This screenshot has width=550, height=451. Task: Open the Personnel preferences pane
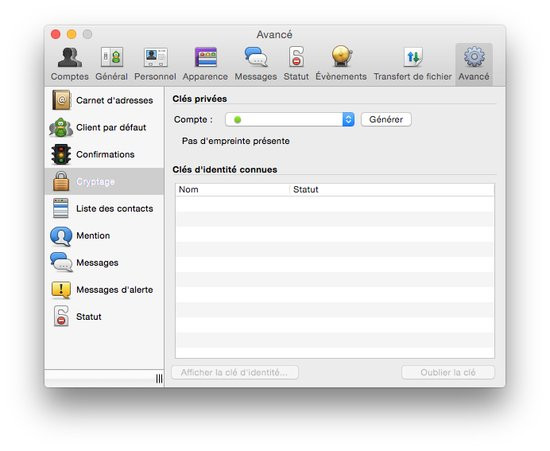pos(155,64)
